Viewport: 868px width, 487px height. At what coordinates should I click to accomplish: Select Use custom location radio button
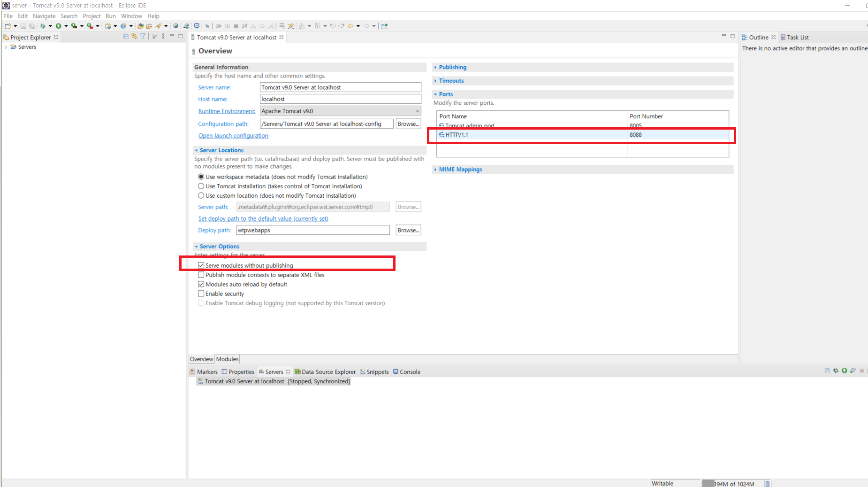pyautogui.click(x=201, y=196)
